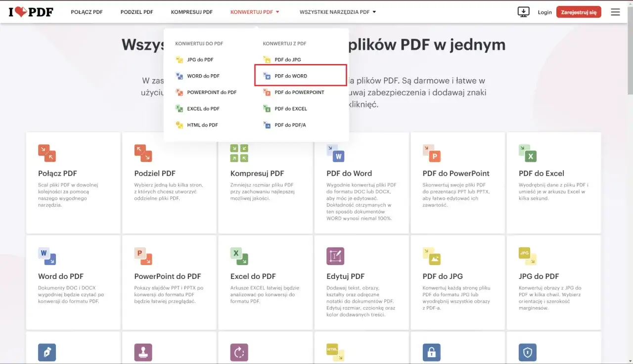The image size is (633, 364).
Task: Click the desktop download icon in the header
Action: tap(523, 11)
